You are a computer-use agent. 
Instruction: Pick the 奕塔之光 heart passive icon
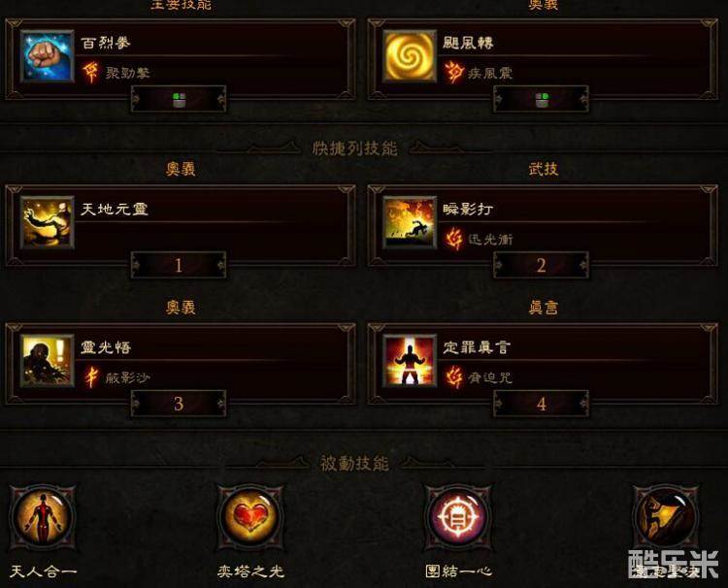(250, 516)
